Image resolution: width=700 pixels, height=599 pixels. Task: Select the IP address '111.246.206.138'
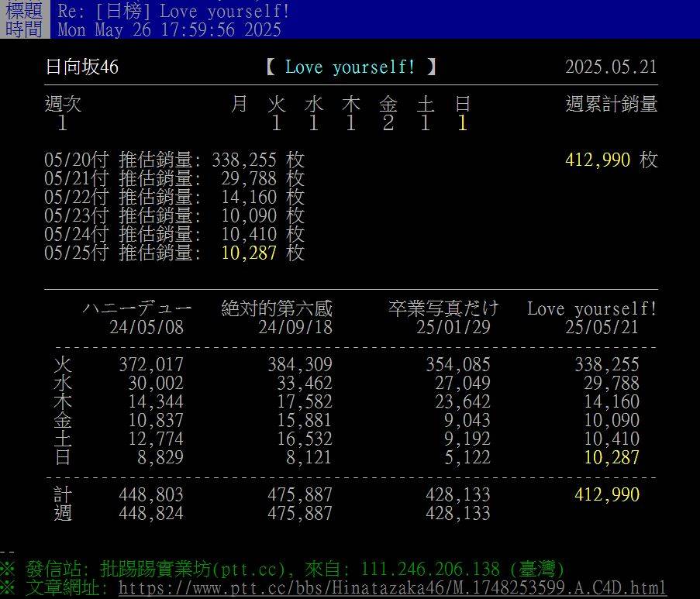click(x=430, y=569)
